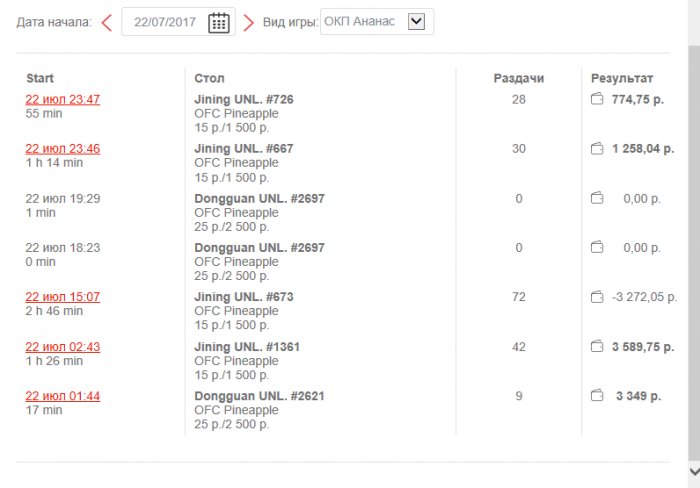
Task: Click hand history icon for 1 258,04 result
Action: [597, 149]
